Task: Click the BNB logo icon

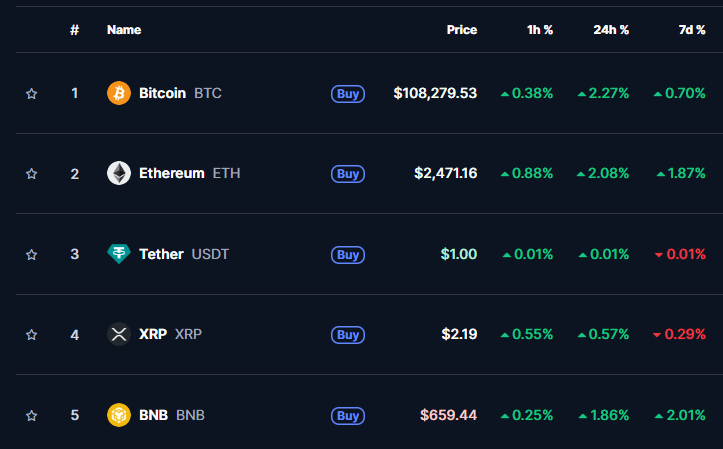Action: point(119,415)
